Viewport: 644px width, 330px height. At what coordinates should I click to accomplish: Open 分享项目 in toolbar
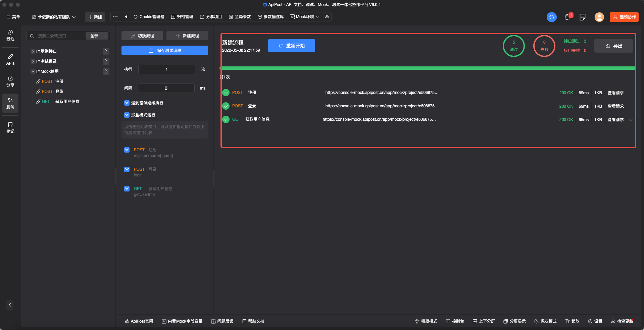(x=211, y=17)
